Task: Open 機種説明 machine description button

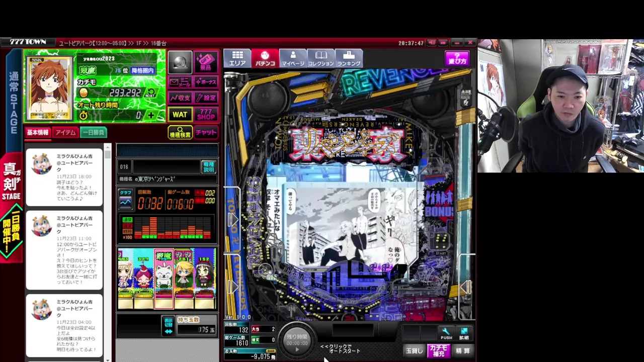Action: (208, 167)
